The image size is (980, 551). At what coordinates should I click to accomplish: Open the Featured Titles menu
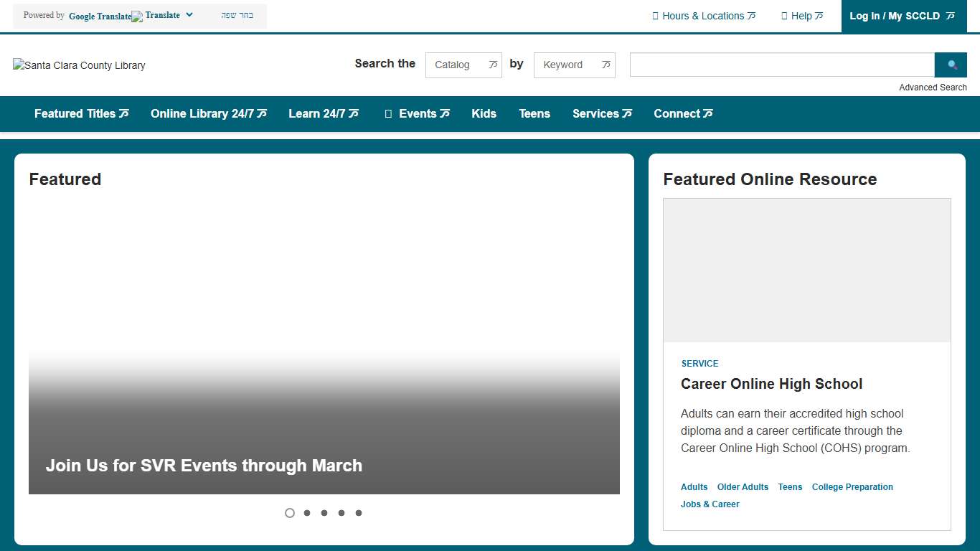point(81,113)
